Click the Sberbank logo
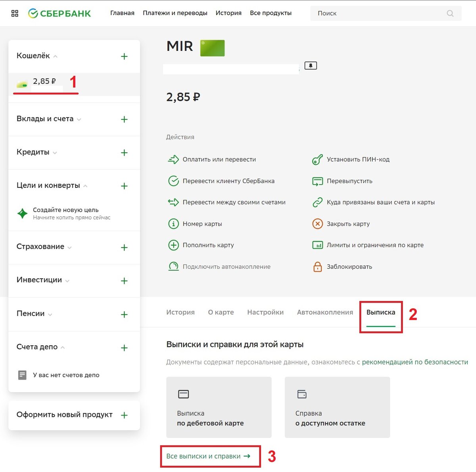Image resolution: width=476 pixels, height=472 pixels. click(59, 13)
